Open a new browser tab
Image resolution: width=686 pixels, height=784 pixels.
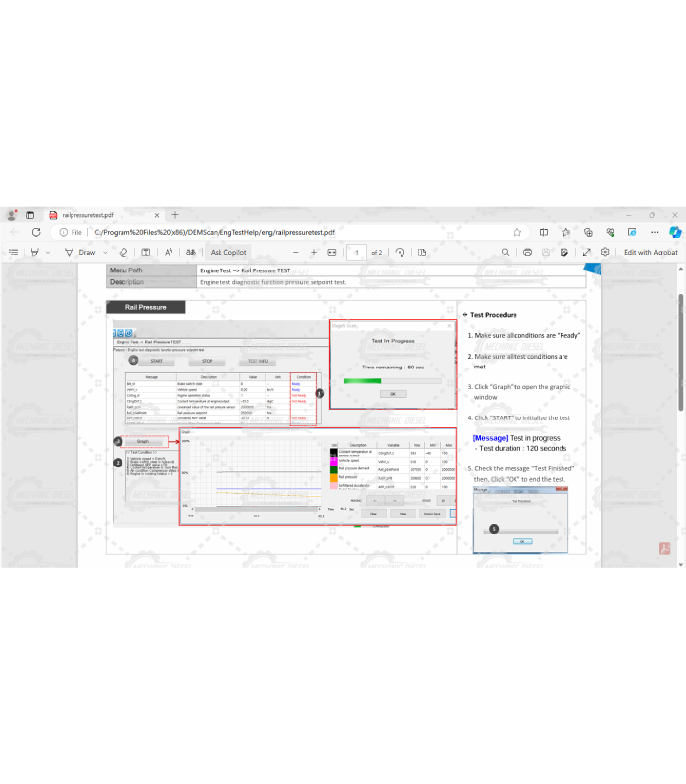tap(175, 214)
